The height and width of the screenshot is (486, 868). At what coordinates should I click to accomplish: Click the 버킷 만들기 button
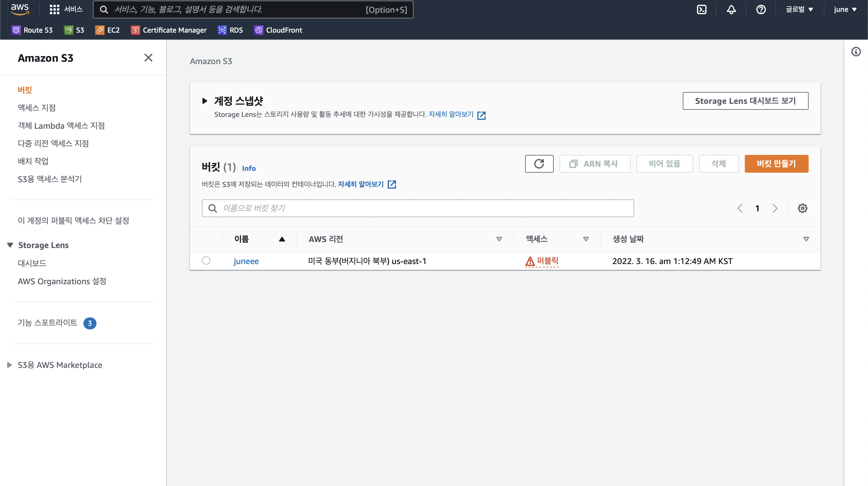tap(776, 164)
